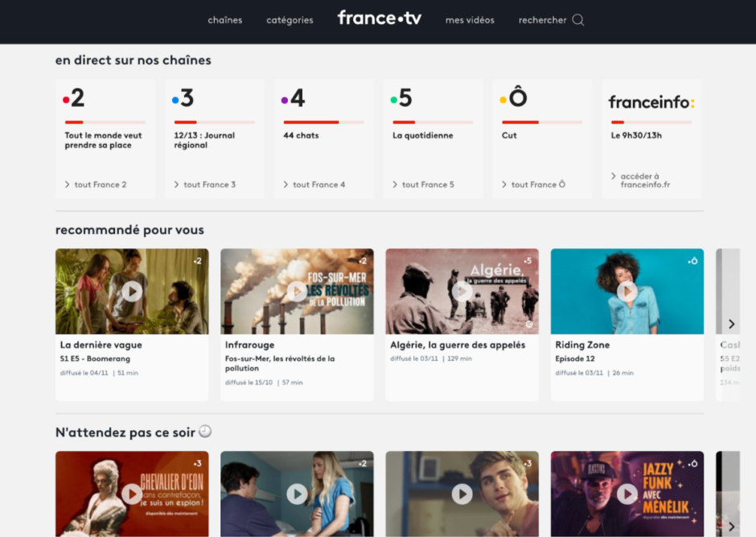Show next tonight videos arrow
756x537 pixels.
click(x=731, y=527)
